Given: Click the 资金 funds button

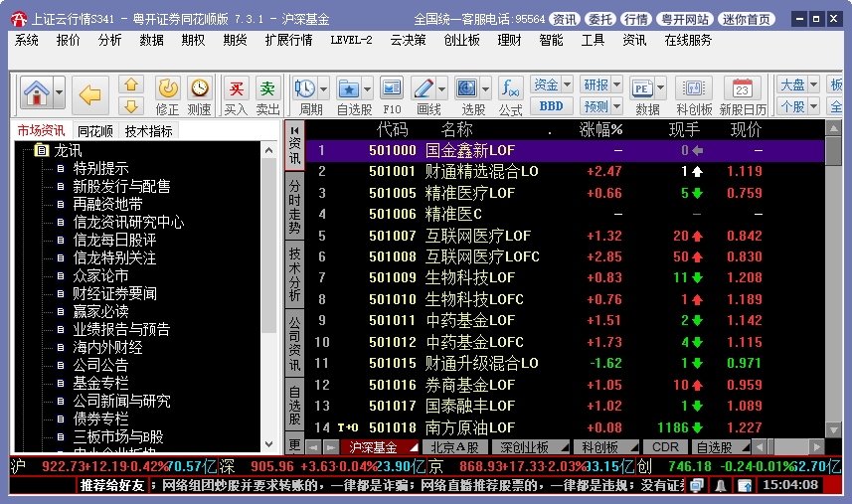Looking at the screenshot, I should click(x=546, y=84).
